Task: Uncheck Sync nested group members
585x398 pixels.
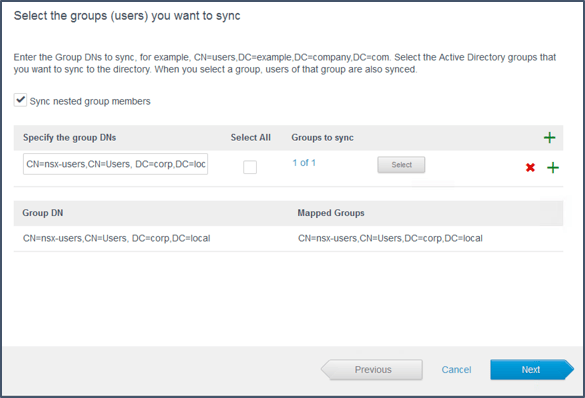Action: (x=20, y=100)
